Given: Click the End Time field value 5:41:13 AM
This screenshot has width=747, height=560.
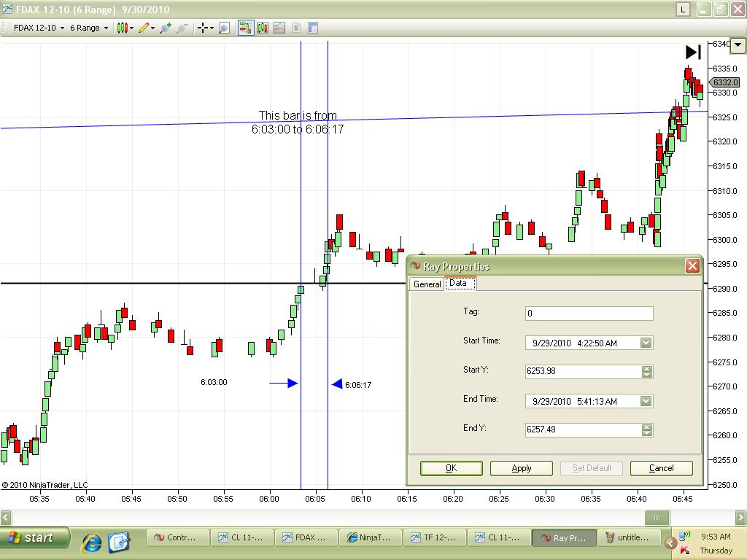Looking at the screenshot, I should click(x=597, y=402).
